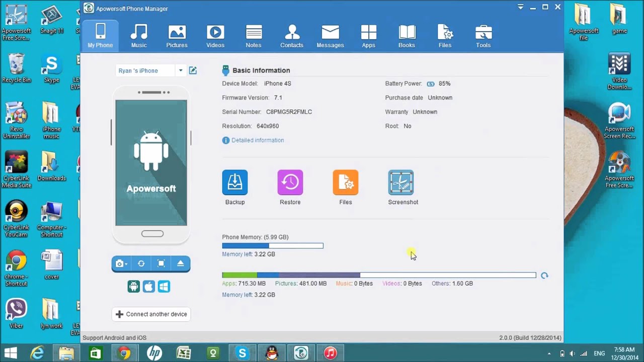Click the Apowersoft Phone Manager menu arrow in title bar
Image resolution: width=644 pixels, height=362 pixels.
pos(521,7)
